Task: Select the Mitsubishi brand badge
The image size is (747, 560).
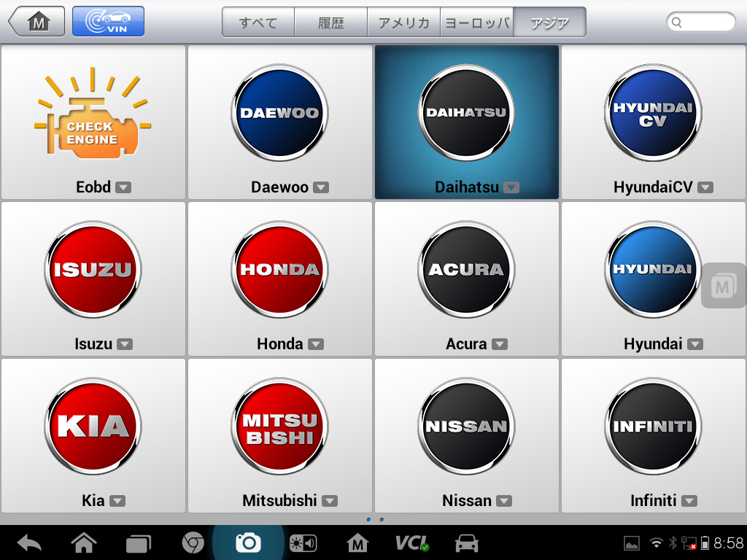Action: point(279,426)
